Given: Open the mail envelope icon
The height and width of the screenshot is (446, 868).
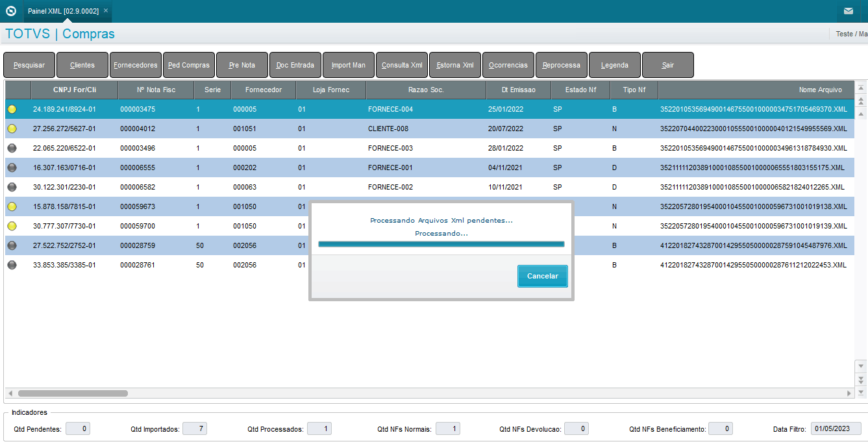Looking at the screenshot, I should [848, 11].
